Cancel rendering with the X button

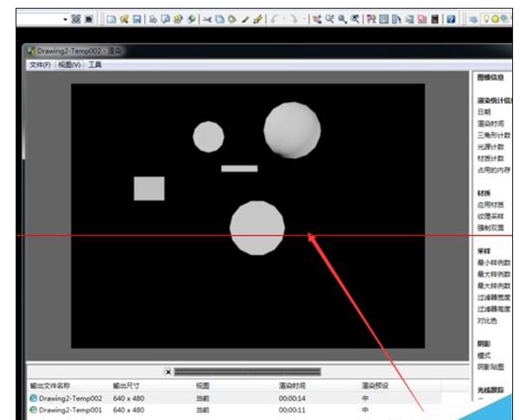(167, 372)
